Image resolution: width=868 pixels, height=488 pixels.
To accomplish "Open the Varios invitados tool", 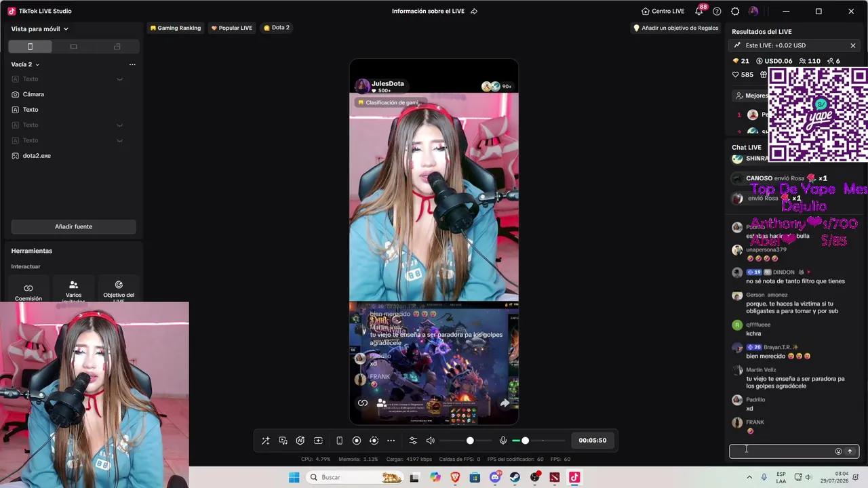I will point(73,291).
